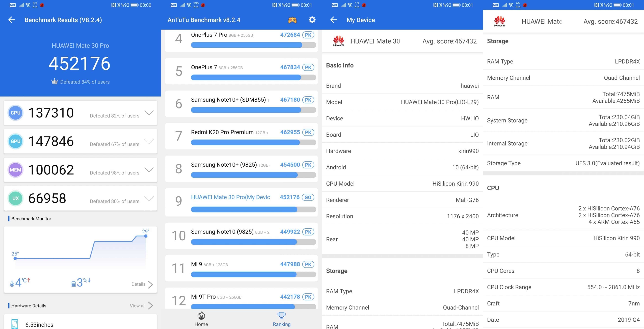Tap PK button for Mi 9

pyautogui.click(x=308, y=264)
